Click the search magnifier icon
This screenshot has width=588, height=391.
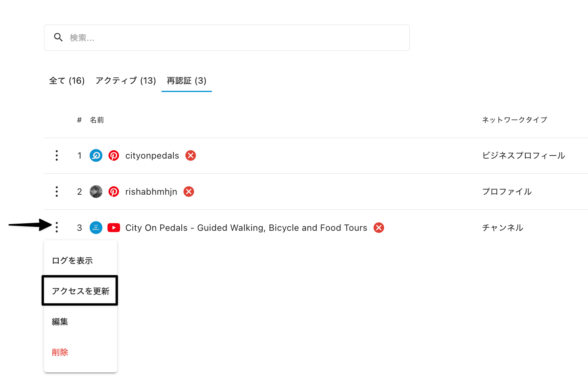58,38
